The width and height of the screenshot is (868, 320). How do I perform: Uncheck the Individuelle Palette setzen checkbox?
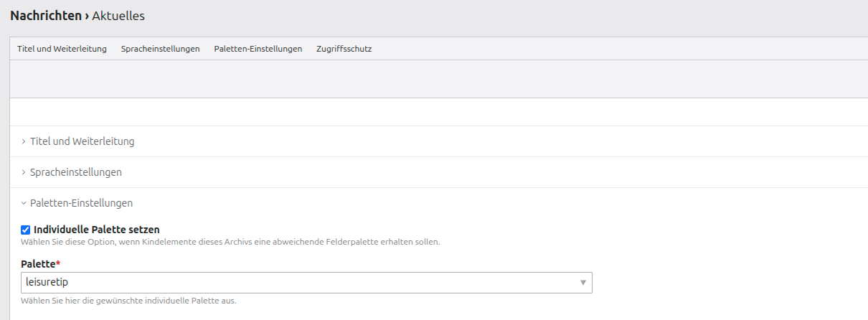point(26,230)
